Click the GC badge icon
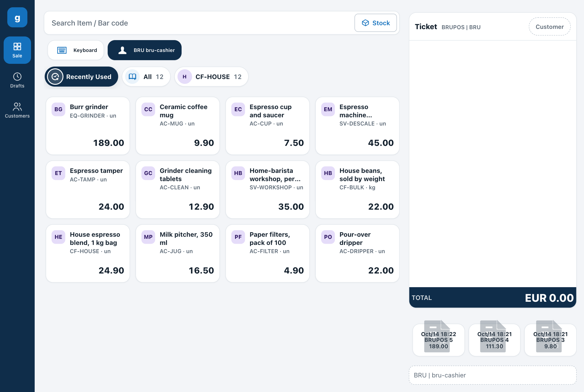Image resolution: width=584 pixels, height=392 pixels. [x=148, y=173]
